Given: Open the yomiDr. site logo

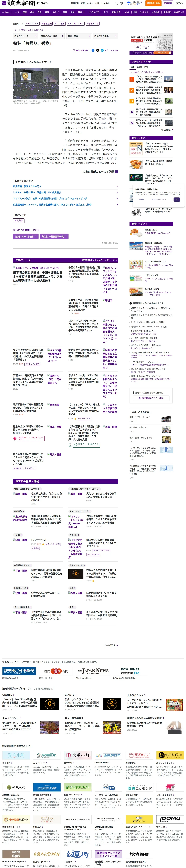Looking at the screenshot, I should point(47,755).
